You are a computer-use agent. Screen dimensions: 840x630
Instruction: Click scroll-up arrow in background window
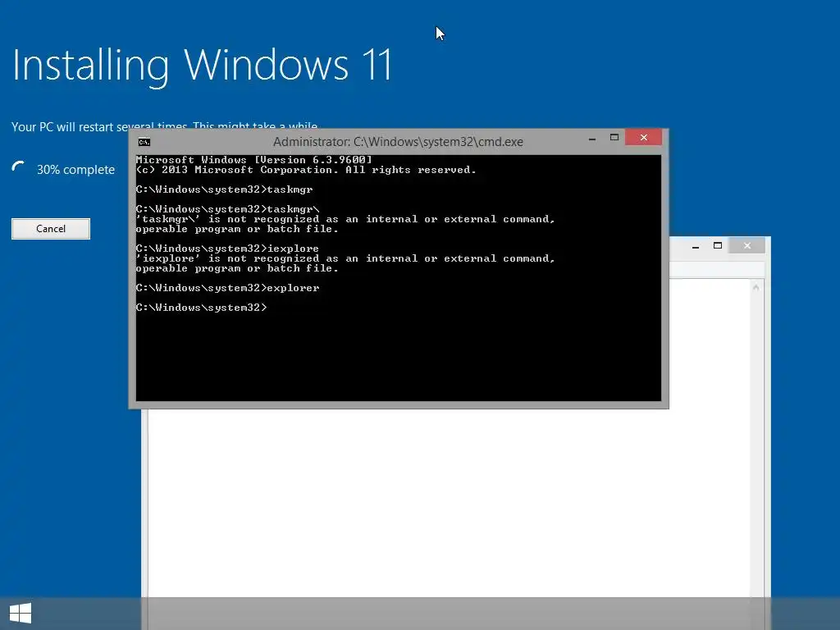click(756, 288)
